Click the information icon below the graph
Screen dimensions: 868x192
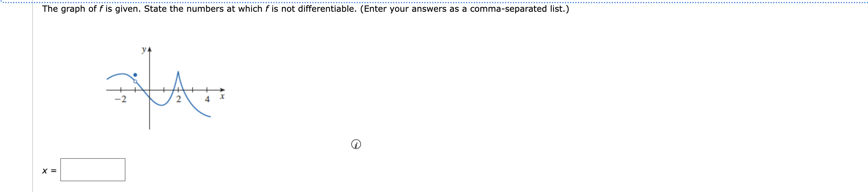coord(357,144)
